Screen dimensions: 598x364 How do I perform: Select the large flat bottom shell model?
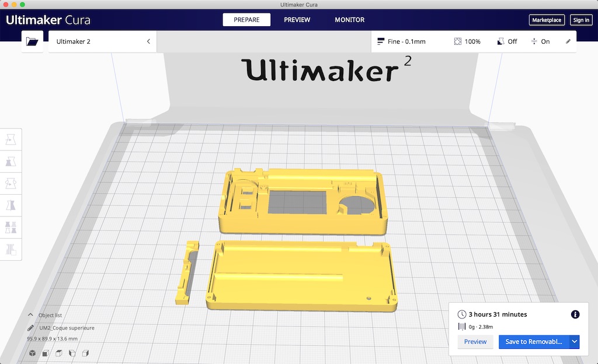pyautogui.click(x=301, y=276)
